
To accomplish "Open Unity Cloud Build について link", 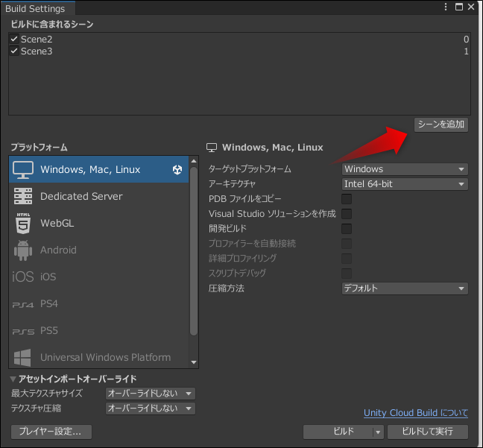I will pos(415,413).
